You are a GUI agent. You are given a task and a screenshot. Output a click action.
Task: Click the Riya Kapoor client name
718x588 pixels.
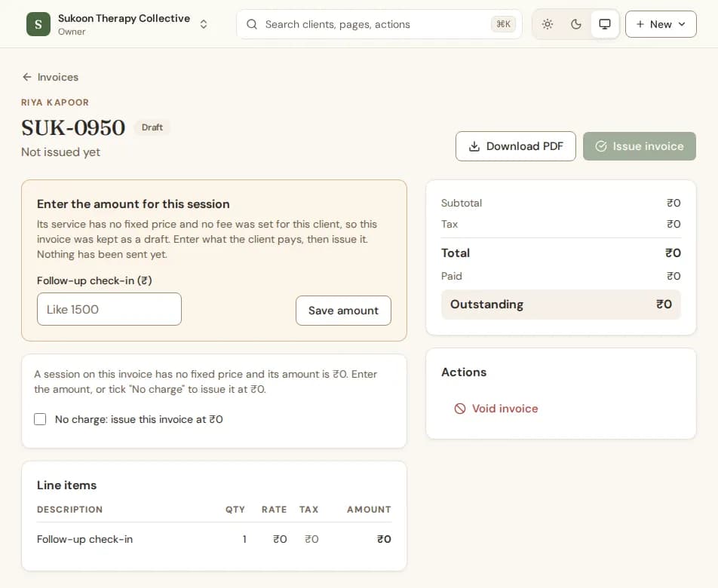pos(55,103)
